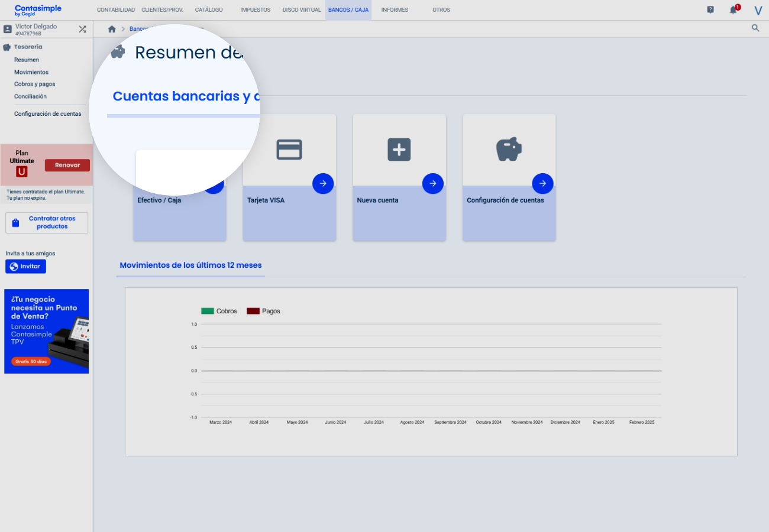769x532 pixels.
Task: Click the Víctor Delgado profile icon
Action: click(x=8, y=29)
